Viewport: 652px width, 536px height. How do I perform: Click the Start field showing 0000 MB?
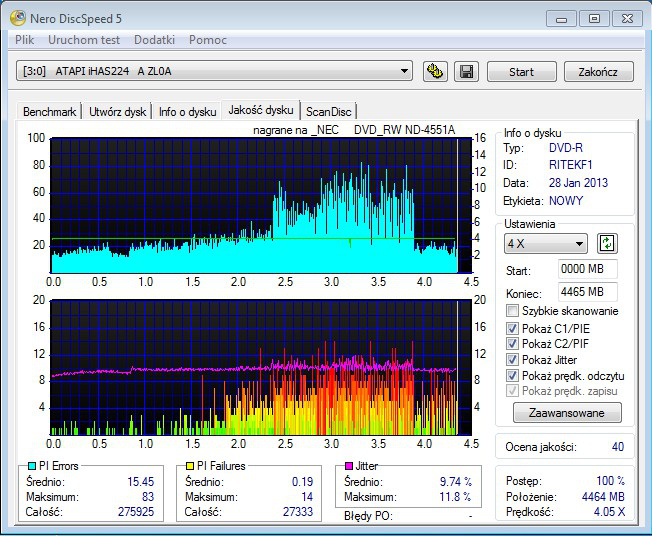pyautogui.click(x=587, y=269)
